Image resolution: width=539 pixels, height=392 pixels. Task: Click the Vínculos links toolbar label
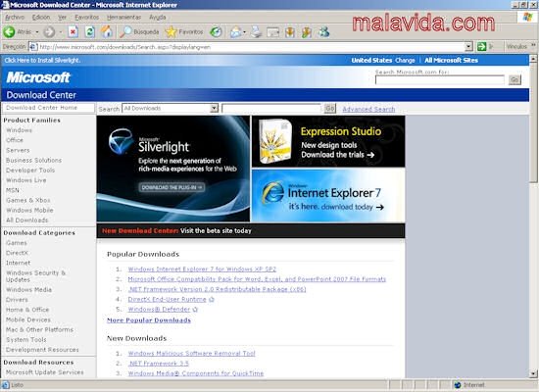(x=516, y=46)
